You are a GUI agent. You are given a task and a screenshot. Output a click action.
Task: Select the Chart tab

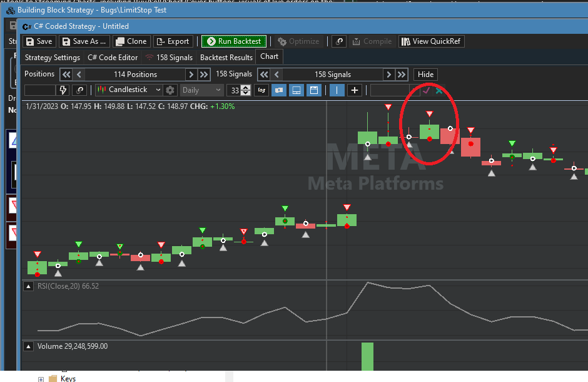tap(269, 56)
